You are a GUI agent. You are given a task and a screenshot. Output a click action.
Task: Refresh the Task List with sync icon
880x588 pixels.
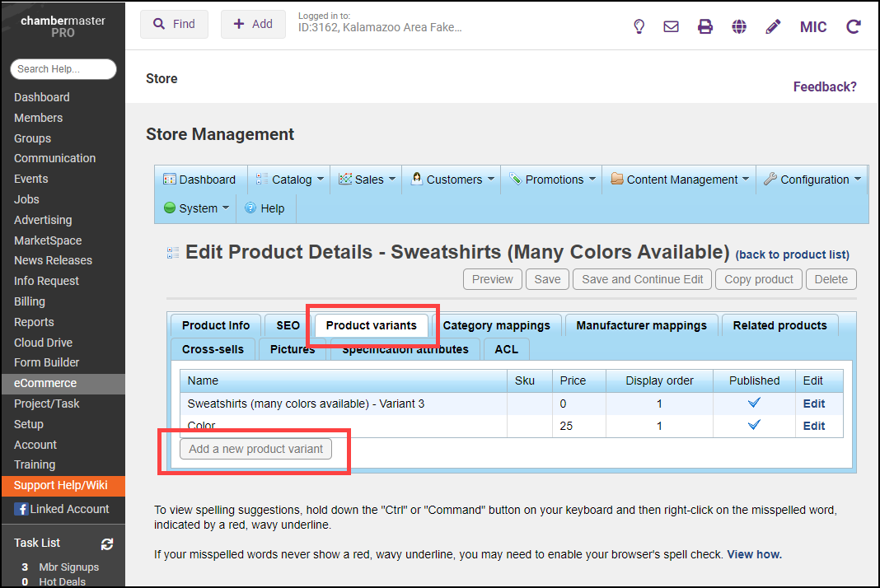pos(106,544)
